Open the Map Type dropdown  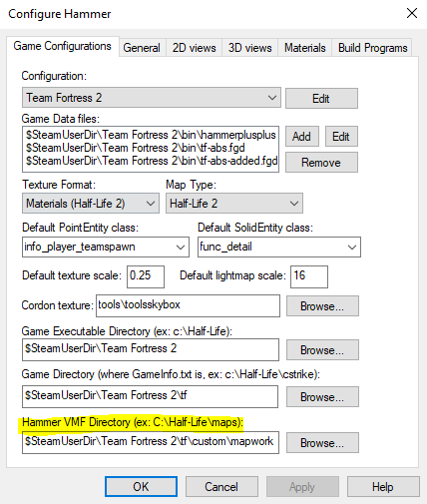pyautogui.click(x=234, y=204)
